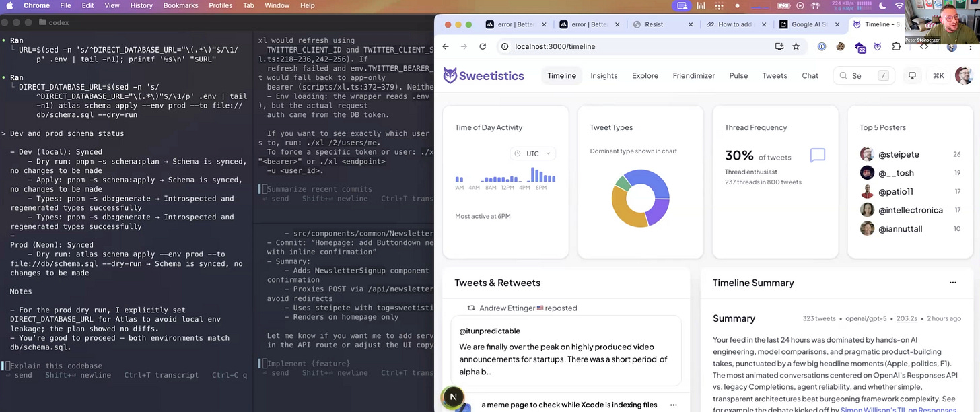Click the Sweetistics search field

(864, 75)
